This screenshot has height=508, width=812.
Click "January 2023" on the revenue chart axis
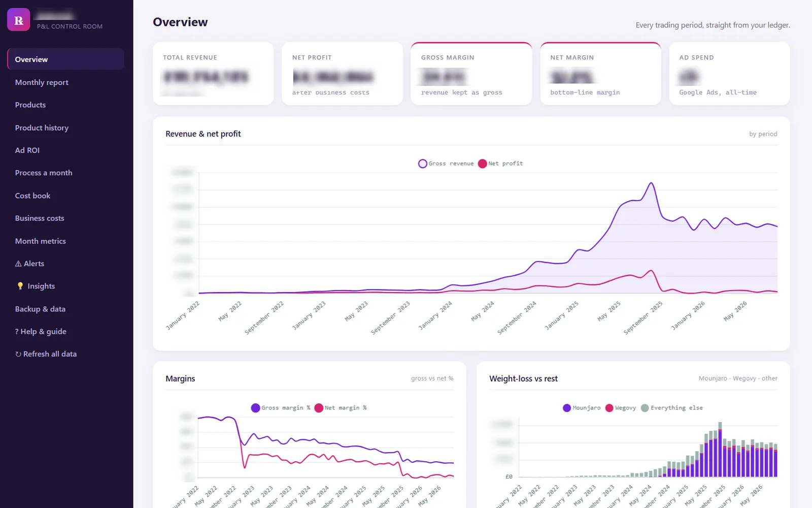[309, 316]
